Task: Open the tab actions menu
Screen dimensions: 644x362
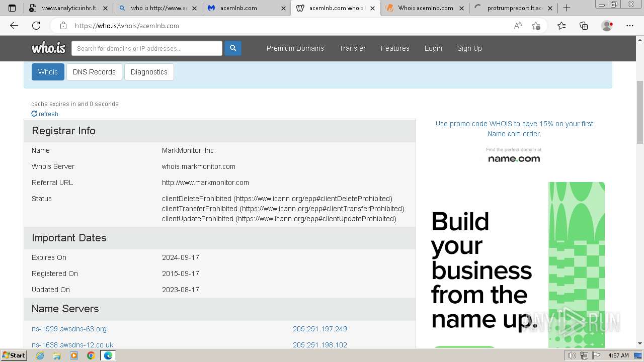Action: click(x=12, y=8)
